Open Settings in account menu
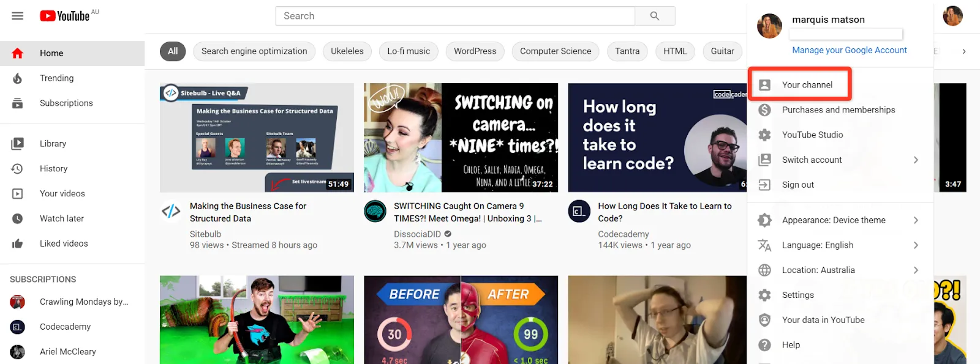The height and width of the screenshot is (364, 980). point(840,295)
